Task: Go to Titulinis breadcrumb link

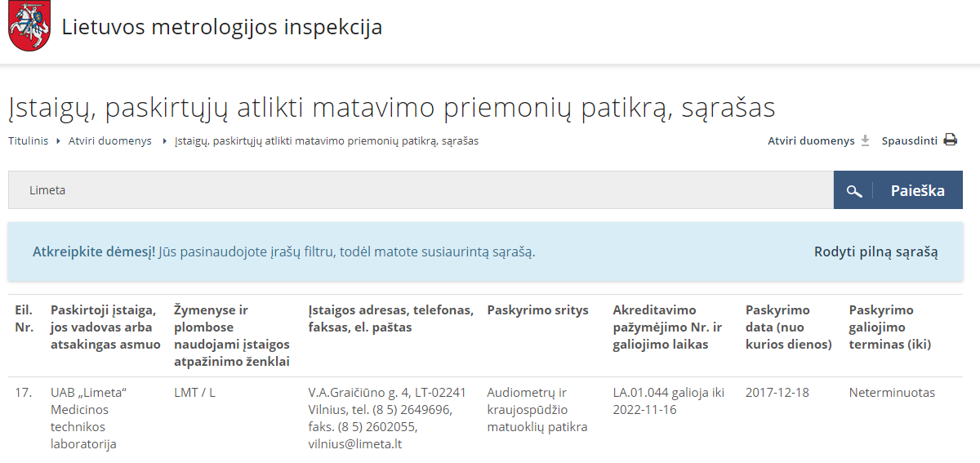Action: (29, 140)
